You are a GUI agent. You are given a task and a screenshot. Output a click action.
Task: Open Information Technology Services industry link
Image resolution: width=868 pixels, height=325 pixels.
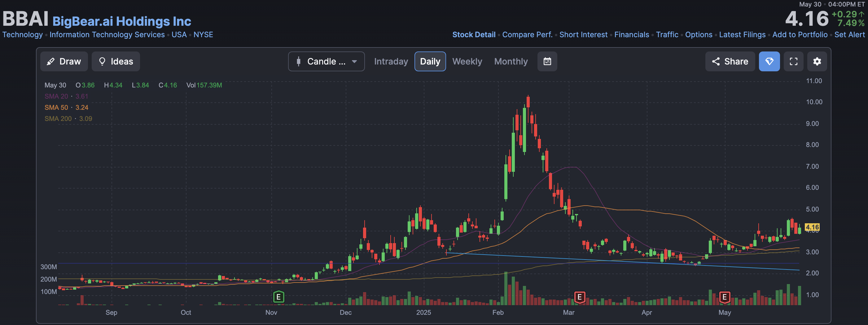tap(107, 35)
